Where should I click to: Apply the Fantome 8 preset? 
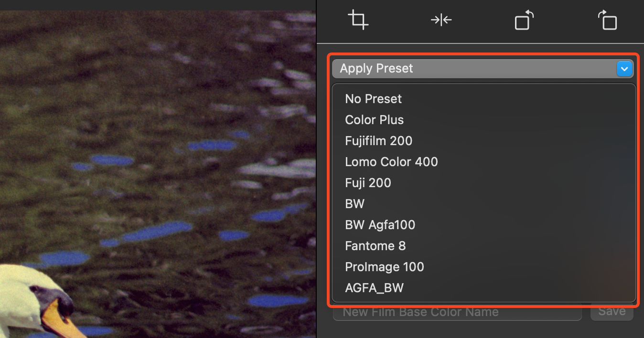point(375,245)
